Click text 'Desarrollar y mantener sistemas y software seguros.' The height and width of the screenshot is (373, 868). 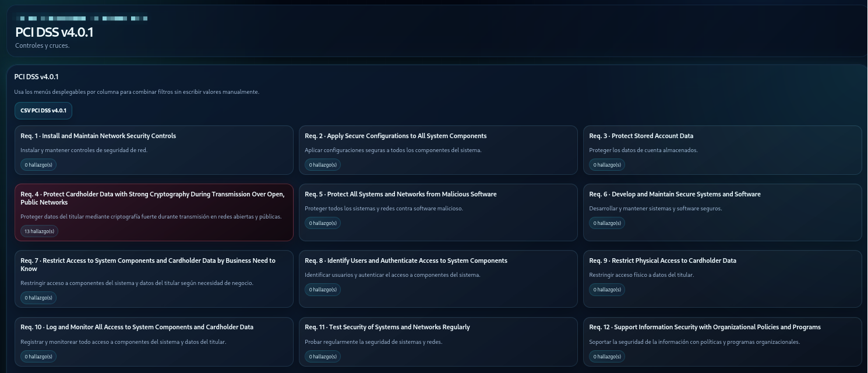coord(655,209)
